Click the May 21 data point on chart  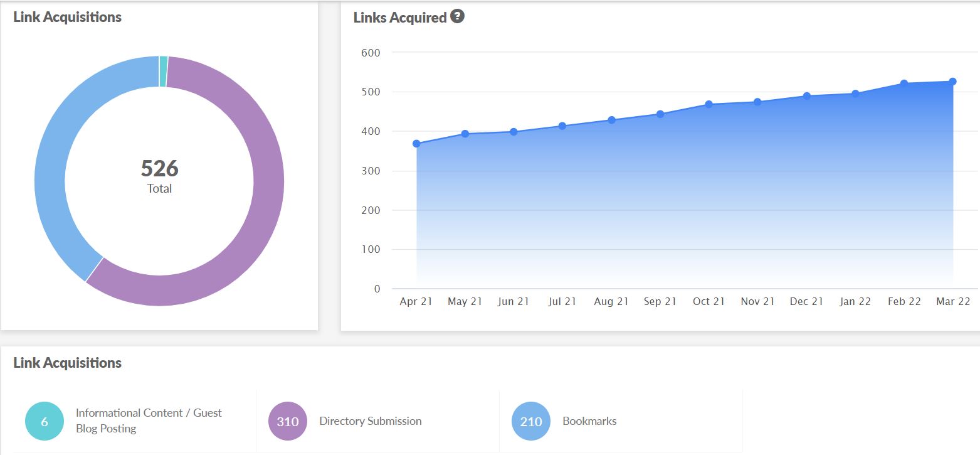[x=465, y=134]
